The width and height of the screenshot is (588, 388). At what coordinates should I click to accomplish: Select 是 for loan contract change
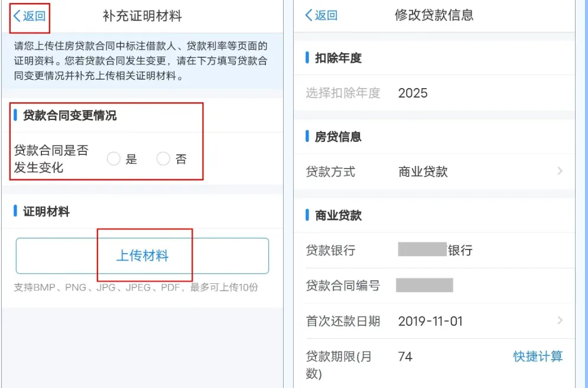pos(114,159)
